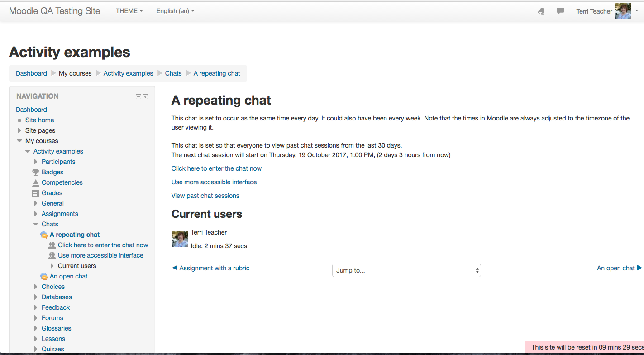Screen dimensions: 644x355
Task: Click user icon beside Use more accessible interface
Action: click(x=52, y=256)
